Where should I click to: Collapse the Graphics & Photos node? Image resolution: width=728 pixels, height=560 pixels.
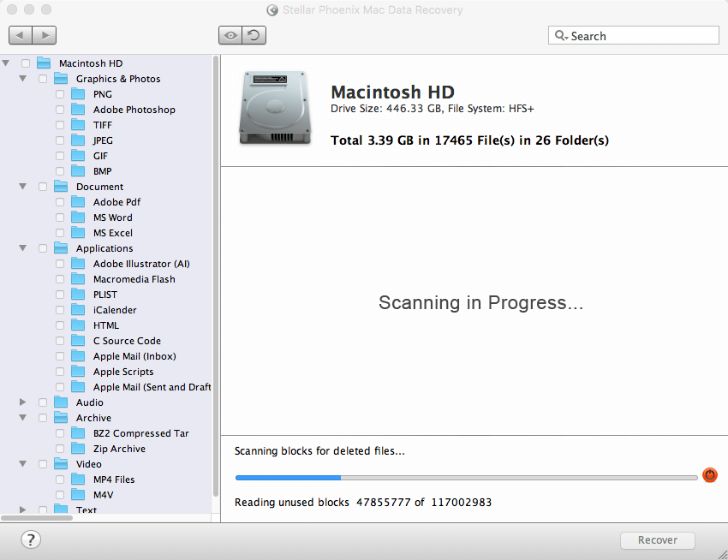click(x=23, y=79)
